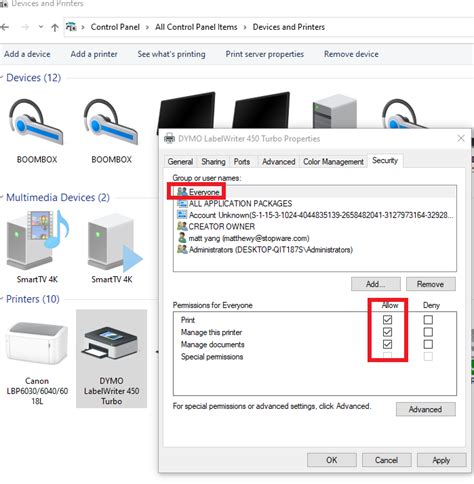
Task: Open See what's printing
Action: tap(171, 54)
